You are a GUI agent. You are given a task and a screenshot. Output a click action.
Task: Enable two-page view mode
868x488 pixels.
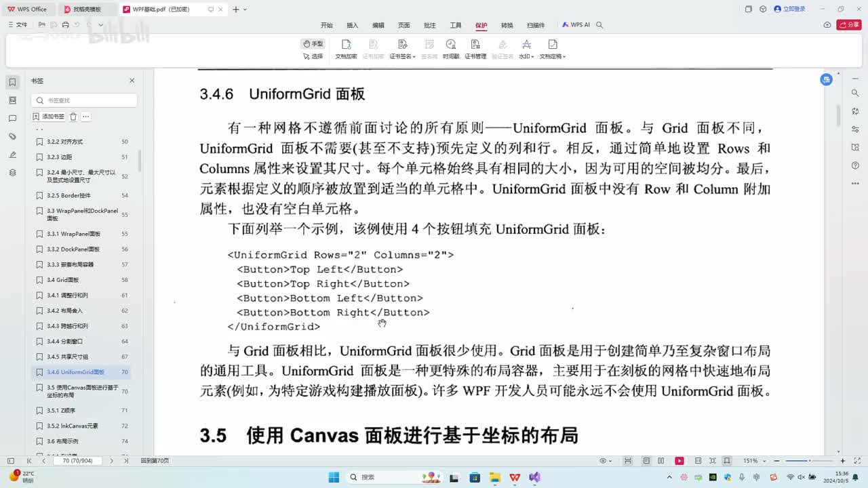(661, 461)
